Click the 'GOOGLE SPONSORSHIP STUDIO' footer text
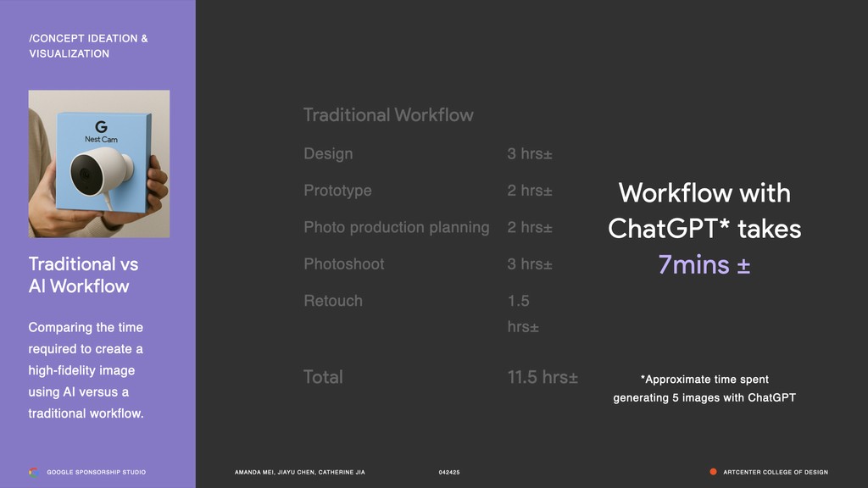Viewport: 868px width, 488px height. coord(97,472)
